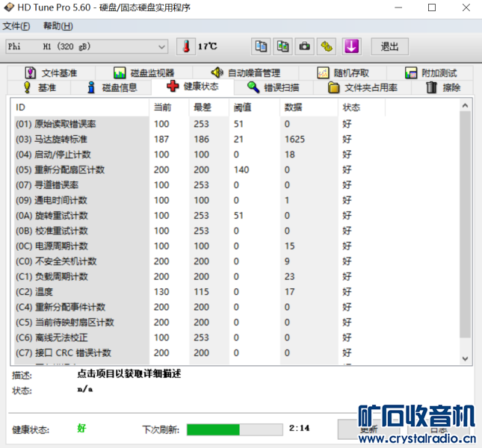
Task: Click the scrollbar up arrow
Action: tap(465, 105)
